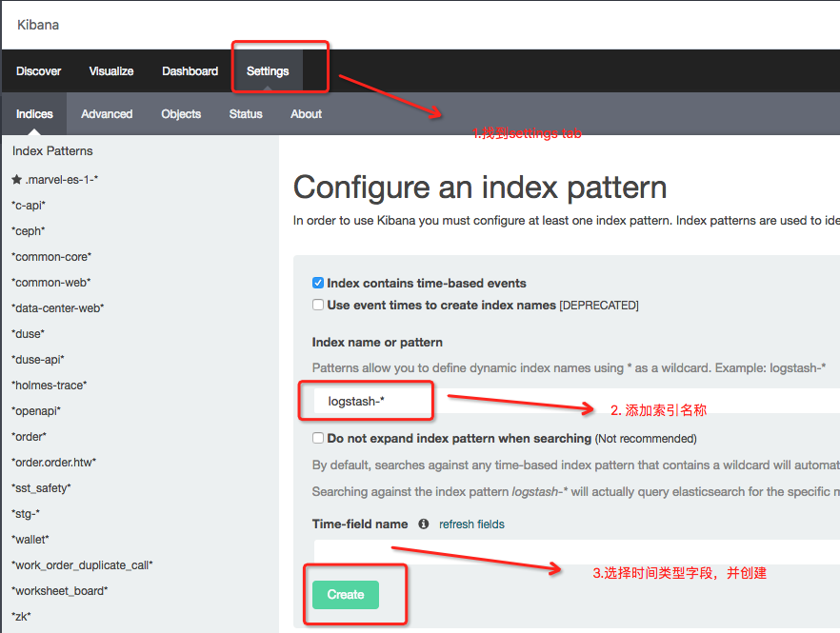
Task: Select the *work_order_duplicate_call* index pattern
Action: [82, 565]
